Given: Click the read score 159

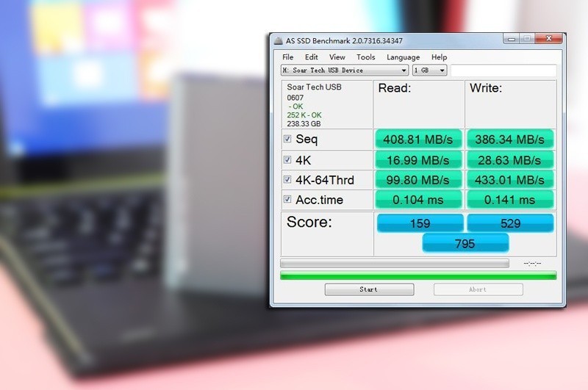Looking at the screenshot, I should coord(420,223).
